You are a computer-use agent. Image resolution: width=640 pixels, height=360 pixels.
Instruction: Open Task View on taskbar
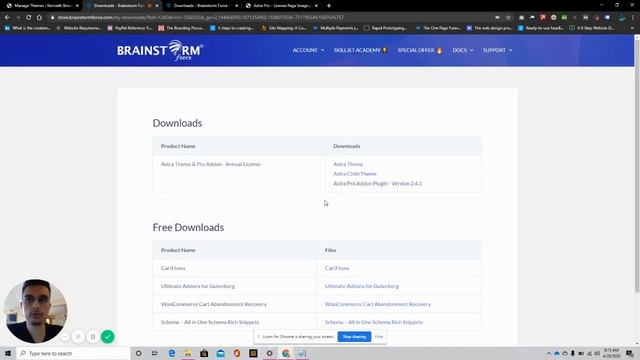[155, 353]
